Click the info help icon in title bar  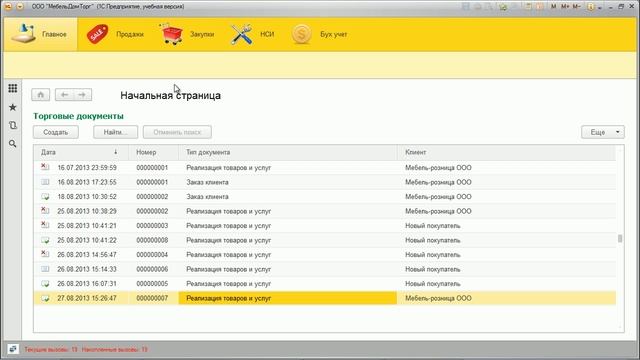(x=591, y=7)
